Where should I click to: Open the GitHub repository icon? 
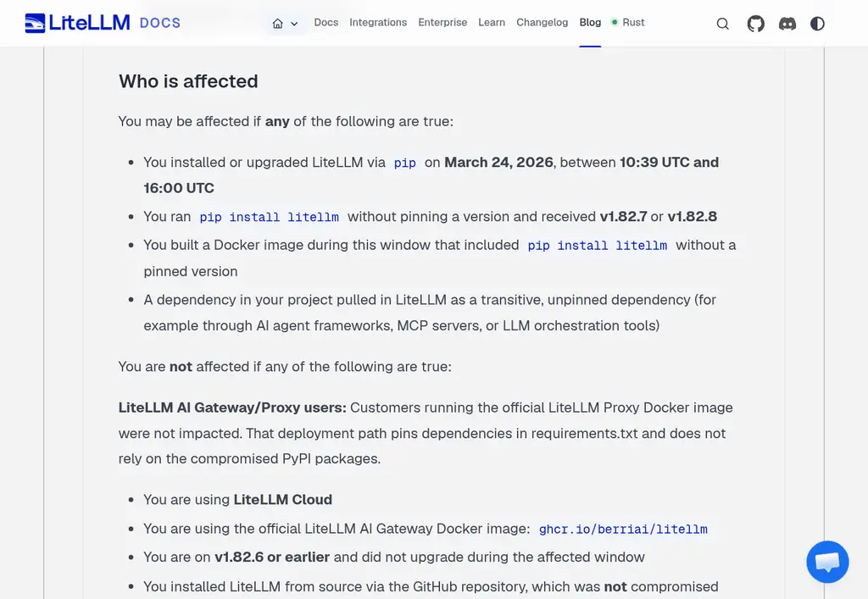[x=755, y=23]
